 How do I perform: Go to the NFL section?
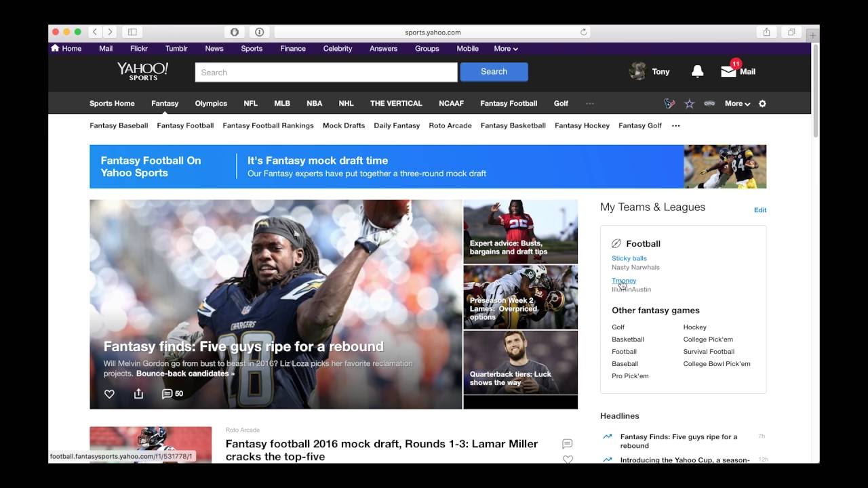click(x=250, y=104)
